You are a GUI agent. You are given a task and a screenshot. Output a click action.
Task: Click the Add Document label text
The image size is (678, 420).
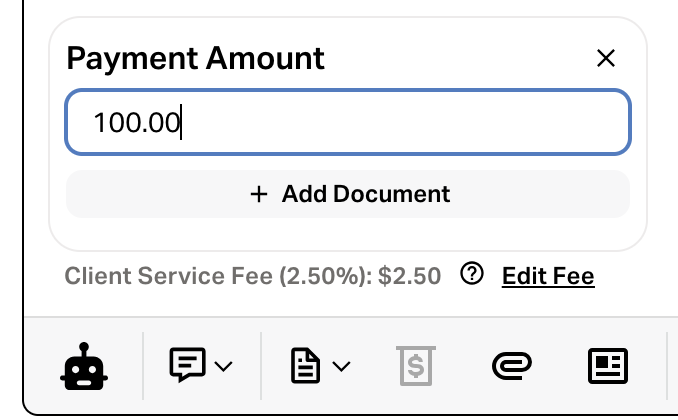coord(366,194)
